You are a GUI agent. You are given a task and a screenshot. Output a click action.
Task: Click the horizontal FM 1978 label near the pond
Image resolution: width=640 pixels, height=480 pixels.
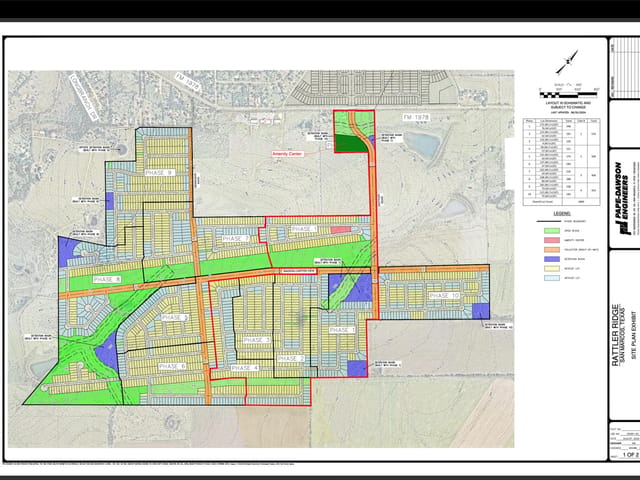pyautogui.click(x=416, y=117)
